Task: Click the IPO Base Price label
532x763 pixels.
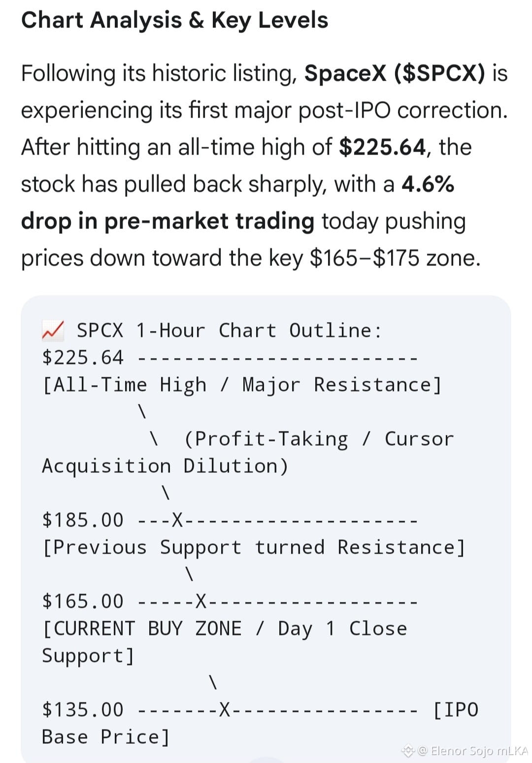Action: point(260,723)
